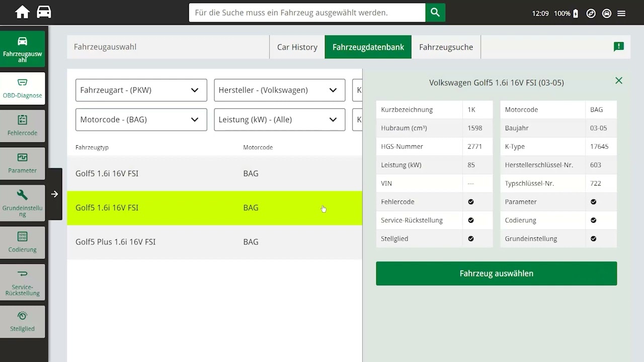Viewport: 644px width, 362px height.
Task: Open the Fahrzeugart (PKW) dropdown
Action: click(x=141, y=90)
